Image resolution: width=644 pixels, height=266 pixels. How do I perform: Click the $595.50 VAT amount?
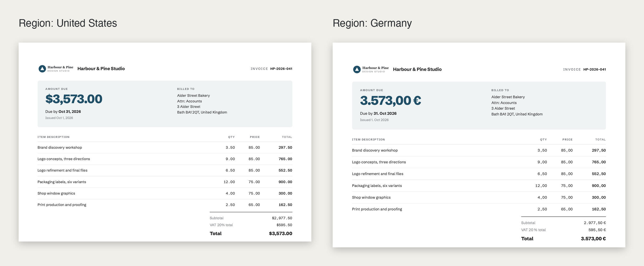[284, 225]
